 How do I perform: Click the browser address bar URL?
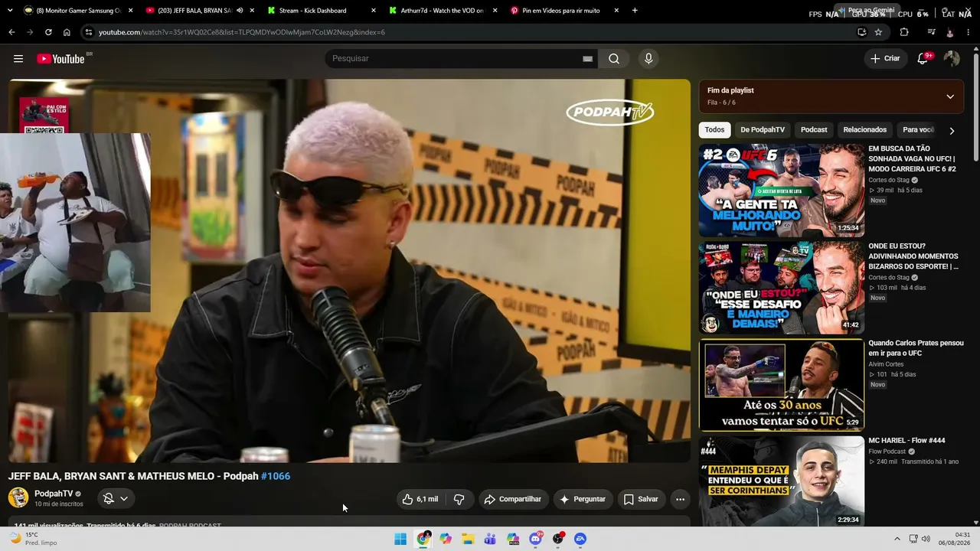pos(242,32)
